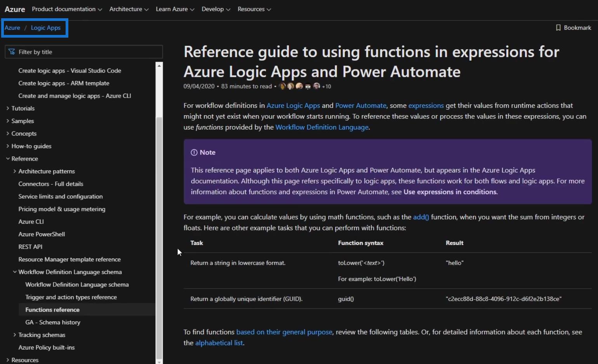Viewport: 598px width, 364px height.
Task: Expand Architecture patterns node
Action: pos(15,171)
